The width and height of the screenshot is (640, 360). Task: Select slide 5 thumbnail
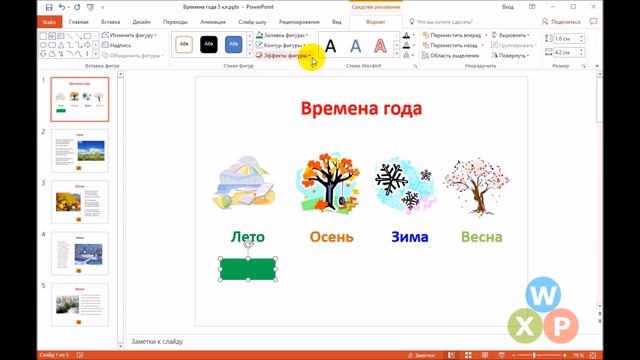point(80,305)
